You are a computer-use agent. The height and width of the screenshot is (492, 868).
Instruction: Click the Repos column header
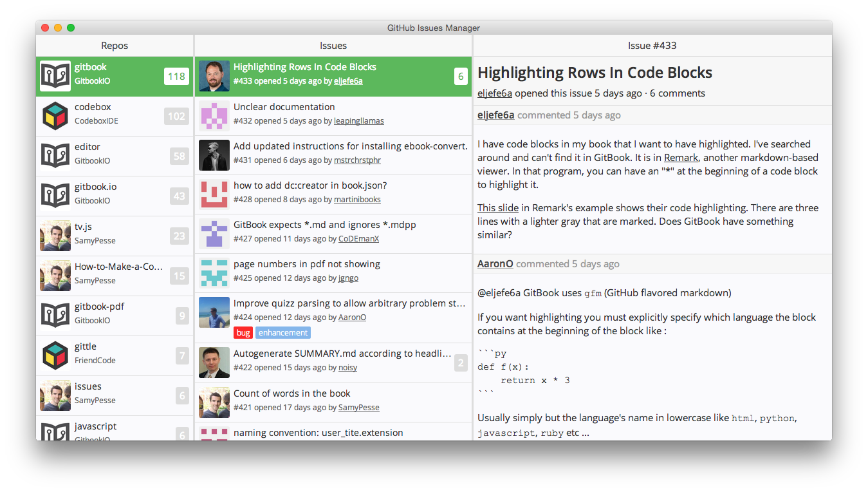pos(115,46)
